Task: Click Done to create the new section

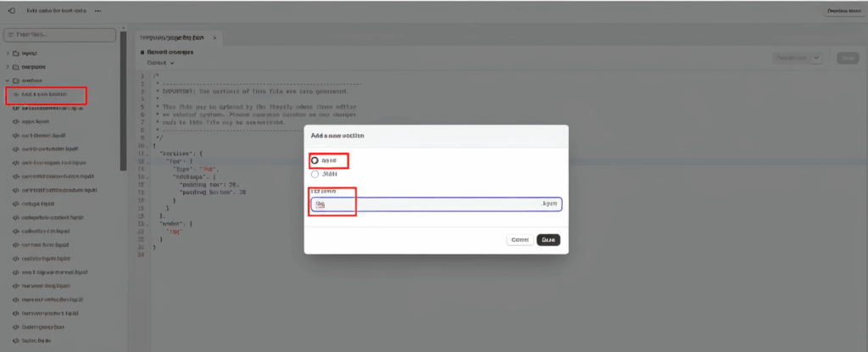Action: click(548, 240)
